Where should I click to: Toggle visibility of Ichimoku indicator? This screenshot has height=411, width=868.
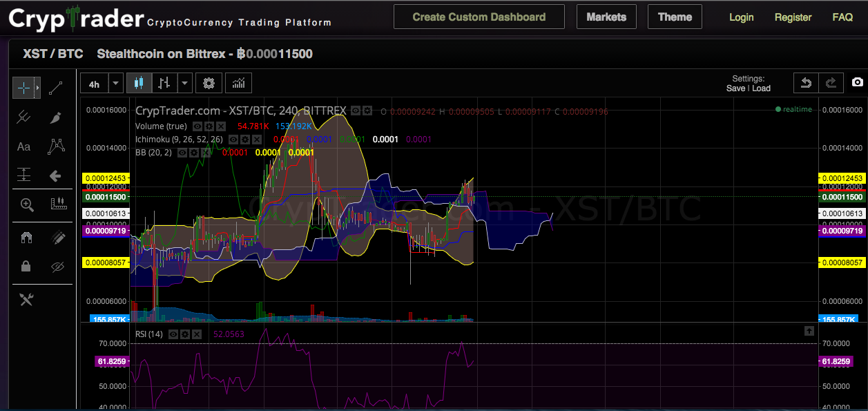[232, 140]
